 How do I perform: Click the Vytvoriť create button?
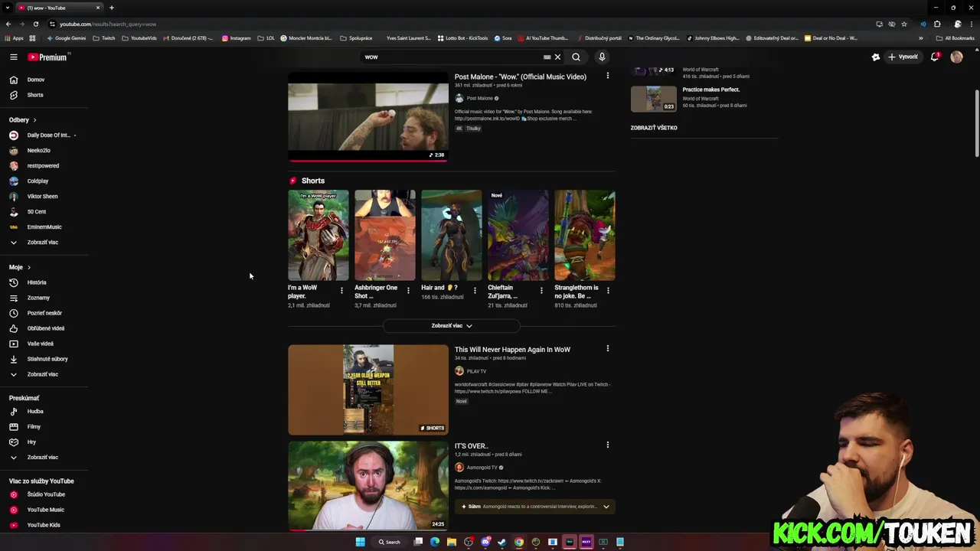(x=903, y=57)
